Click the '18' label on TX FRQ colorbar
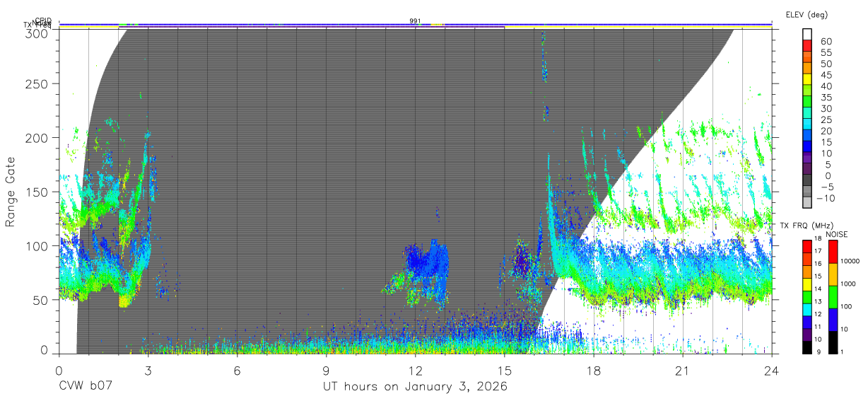This screenshot has width=868, height=401. tap(818, 238)
